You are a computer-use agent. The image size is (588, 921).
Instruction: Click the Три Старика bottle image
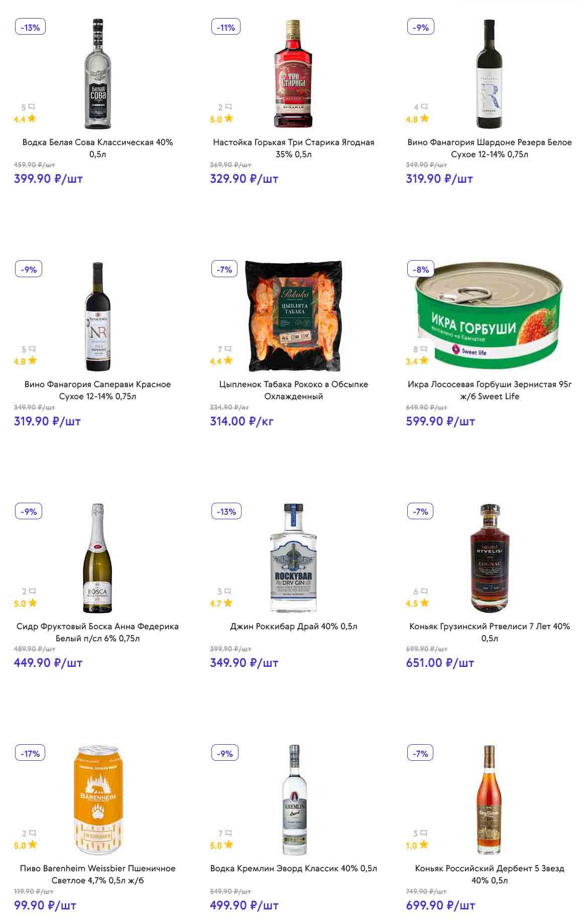point(294,73)
